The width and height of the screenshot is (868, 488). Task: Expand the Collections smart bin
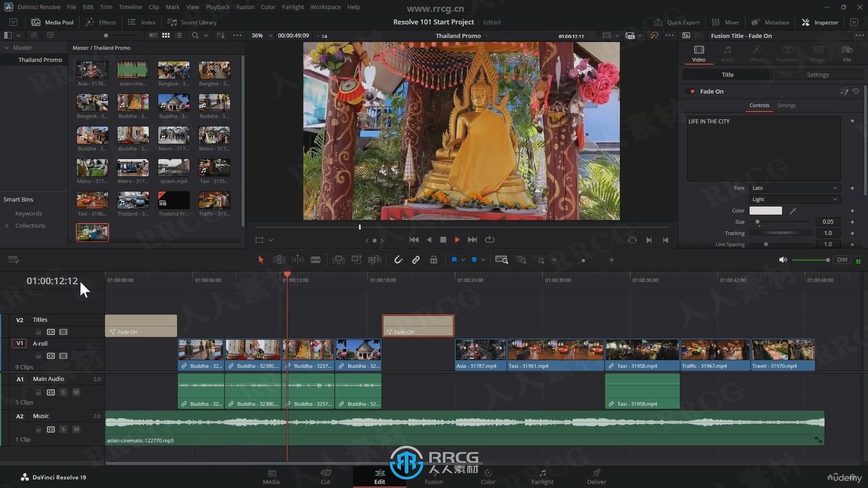[x=7, y=225]
